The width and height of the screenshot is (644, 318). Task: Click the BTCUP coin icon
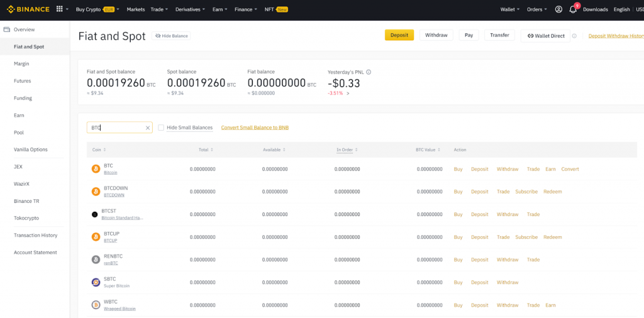tap(96, 237)
